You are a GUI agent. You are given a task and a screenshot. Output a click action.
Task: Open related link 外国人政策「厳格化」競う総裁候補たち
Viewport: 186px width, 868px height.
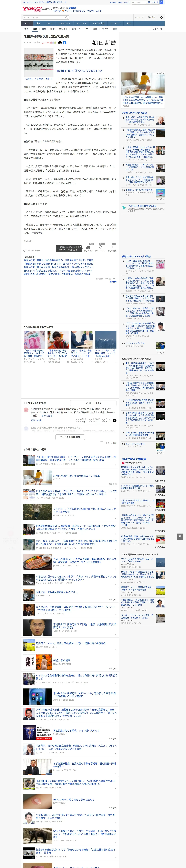tap(58, 260)
